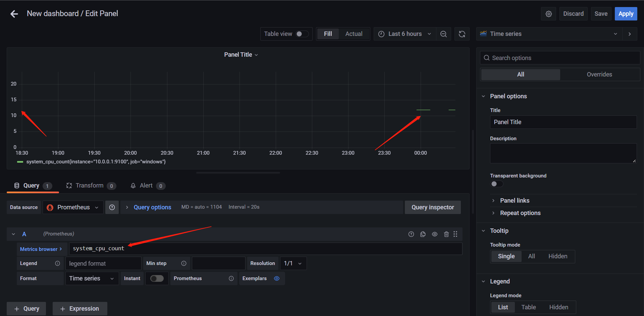
Task: Select the All options tab
Action: (521, 74)
